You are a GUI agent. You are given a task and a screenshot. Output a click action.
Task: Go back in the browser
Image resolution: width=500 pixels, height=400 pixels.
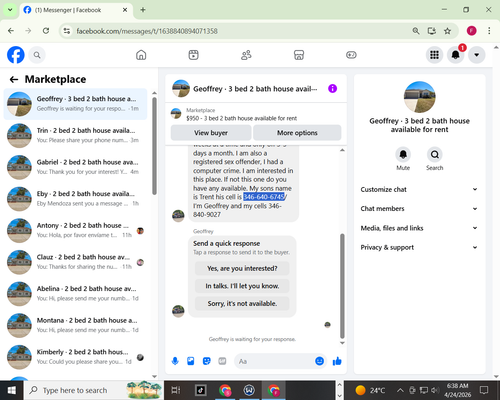coord(11,31)
